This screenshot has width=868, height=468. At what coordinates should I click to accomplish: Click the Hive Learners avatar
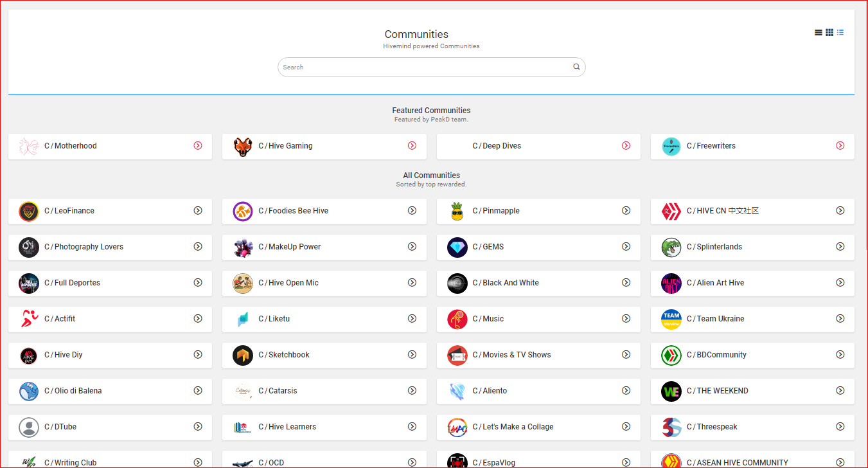click(x=243, y=428)
